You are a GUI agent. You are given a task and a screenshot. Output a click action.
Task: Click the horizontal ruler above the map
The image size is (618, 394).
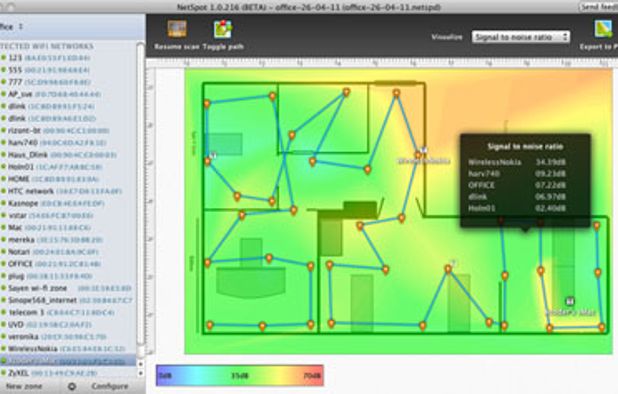382,63
